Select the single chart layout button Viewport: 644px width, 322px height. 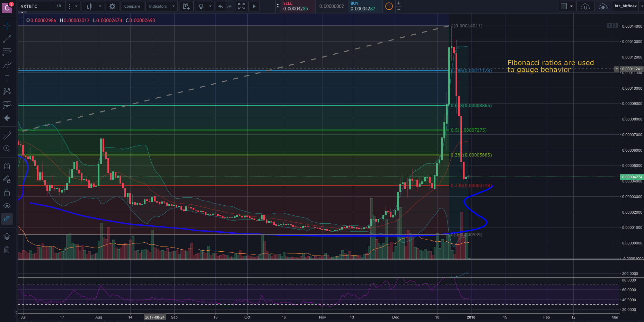tap(564, 6)
